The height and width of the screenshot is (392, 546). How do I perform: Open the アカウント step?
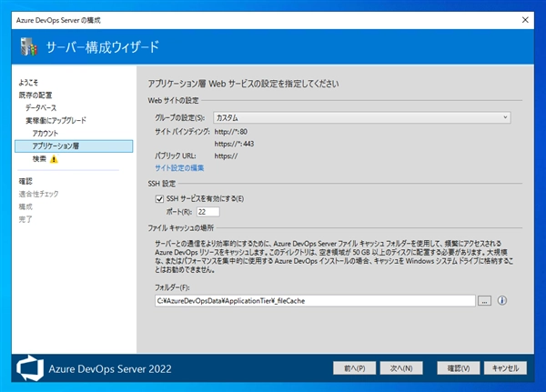[x=45, y=134]
